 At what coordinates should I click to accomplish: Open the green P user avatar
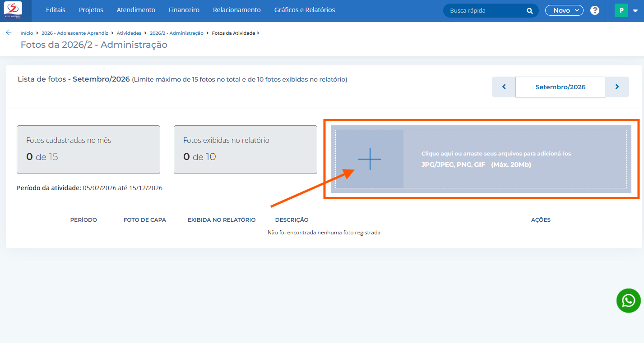pyautogui.click(x=621, y=10)
